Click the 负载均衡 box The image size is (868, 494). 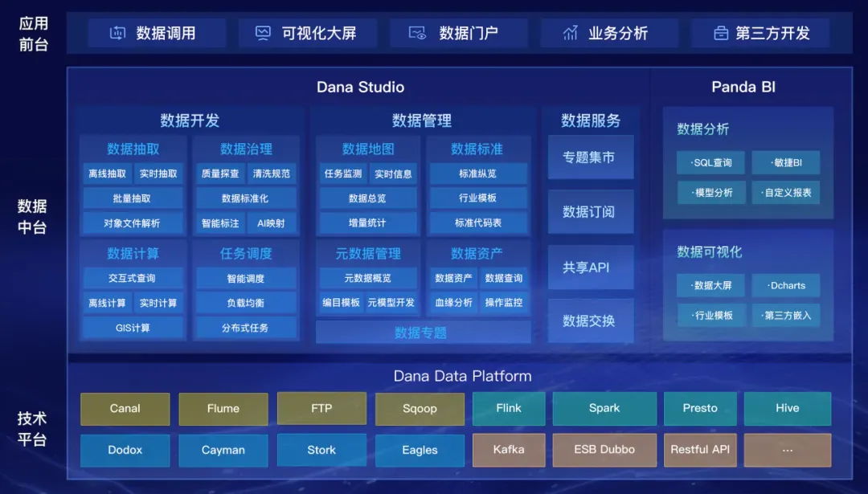pyautogui.click(x=246, y=303)
